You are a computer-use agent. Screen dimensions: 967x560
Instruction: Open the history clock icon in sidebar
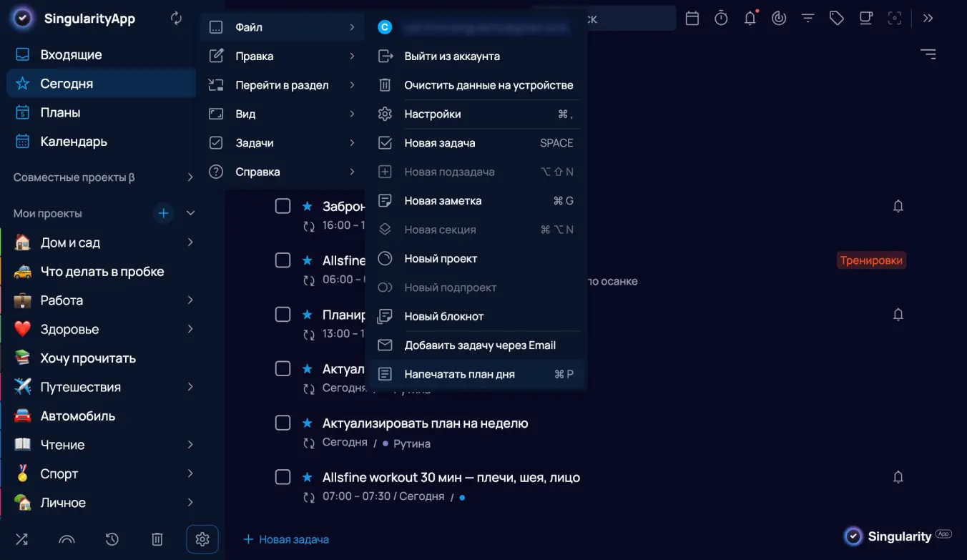pos(112,539)
